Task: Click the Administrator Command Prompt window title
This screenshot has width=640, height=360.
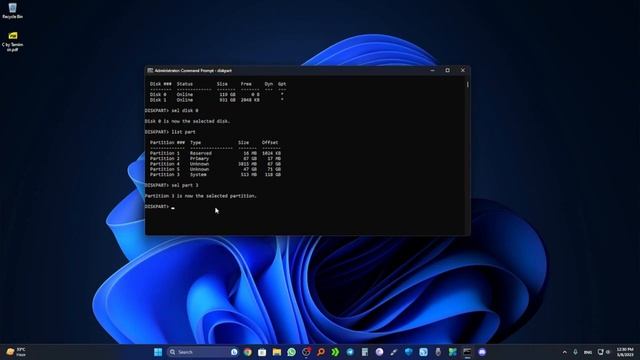Action: [x=193, y=71]
